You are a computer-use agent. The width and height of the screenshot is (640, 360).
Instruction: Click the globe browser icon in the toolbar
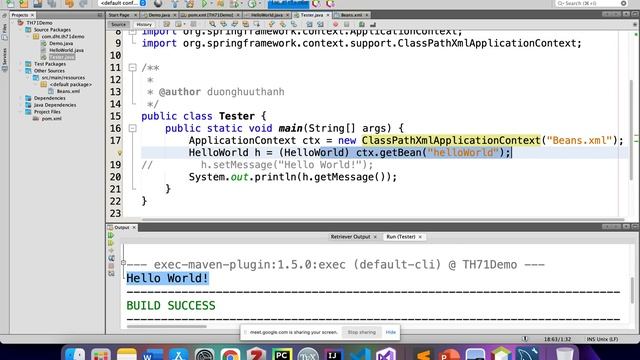point(158,4)
